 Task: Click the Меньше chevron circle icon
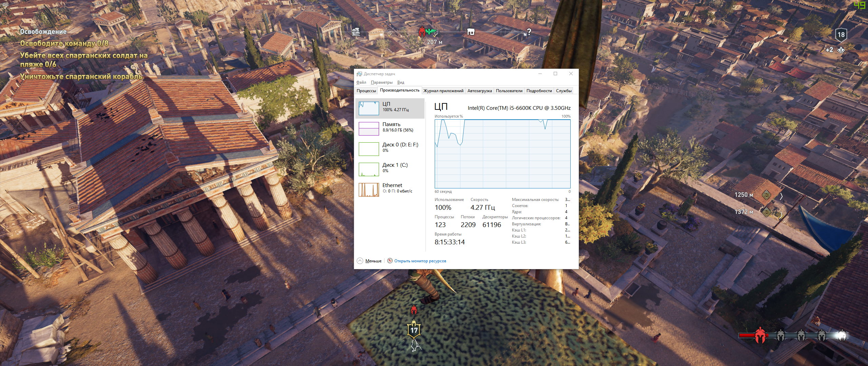(360, 261)
